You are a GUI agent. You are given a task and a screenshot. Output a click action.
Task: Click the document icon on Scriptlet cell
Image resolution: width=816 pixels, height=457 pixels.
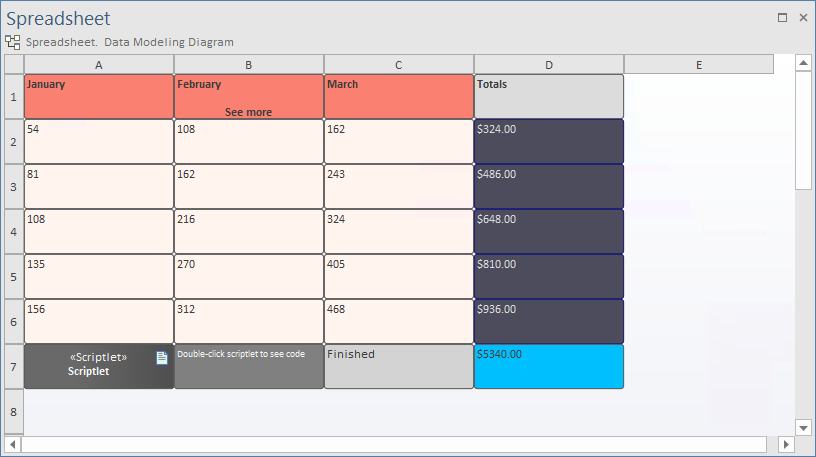(x=162, y=358)
